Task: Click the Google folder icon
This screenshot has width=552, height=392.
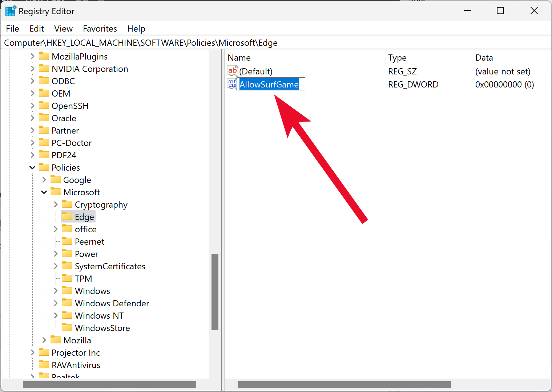Action: [x=56, y=179]
